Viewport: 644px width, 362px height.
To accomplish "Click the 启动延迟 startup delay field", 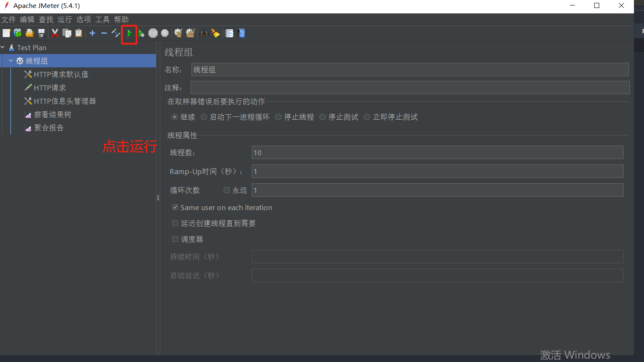I will tap(437, 275).
